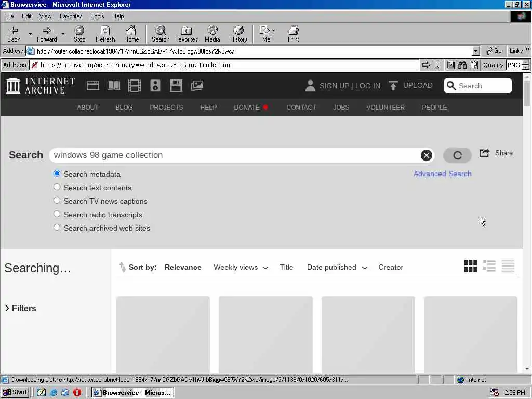Open the Tools menu
Viewport: 532px width, 399px height.
pos(97,16)
